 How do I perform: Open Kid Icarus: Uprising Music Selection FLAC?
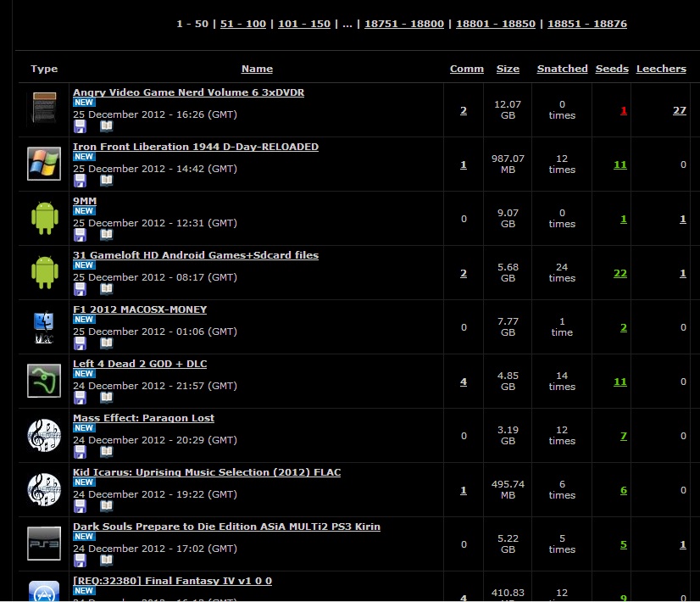click(x=207, y=472)
